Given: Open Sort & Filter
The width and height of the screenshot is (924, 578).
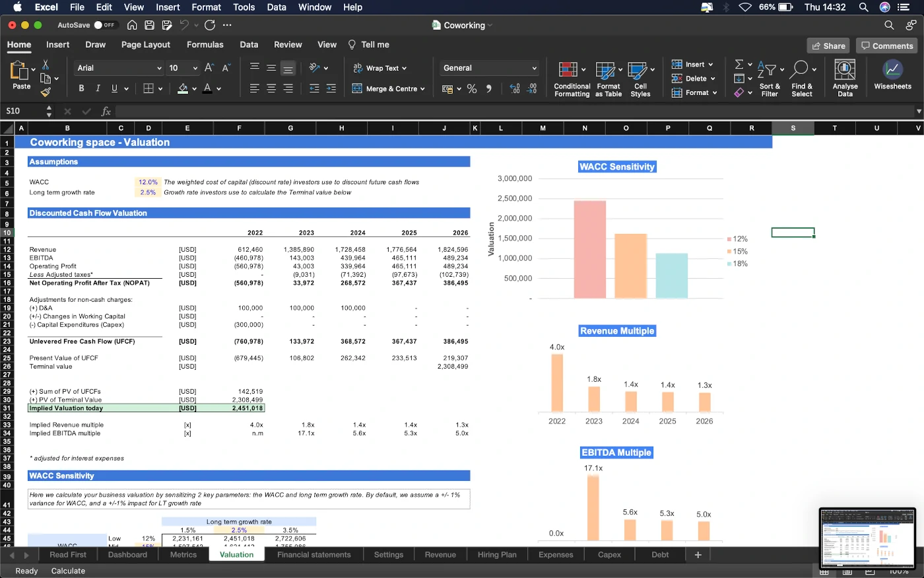Looking at the screenshot, I should (770, 79).
